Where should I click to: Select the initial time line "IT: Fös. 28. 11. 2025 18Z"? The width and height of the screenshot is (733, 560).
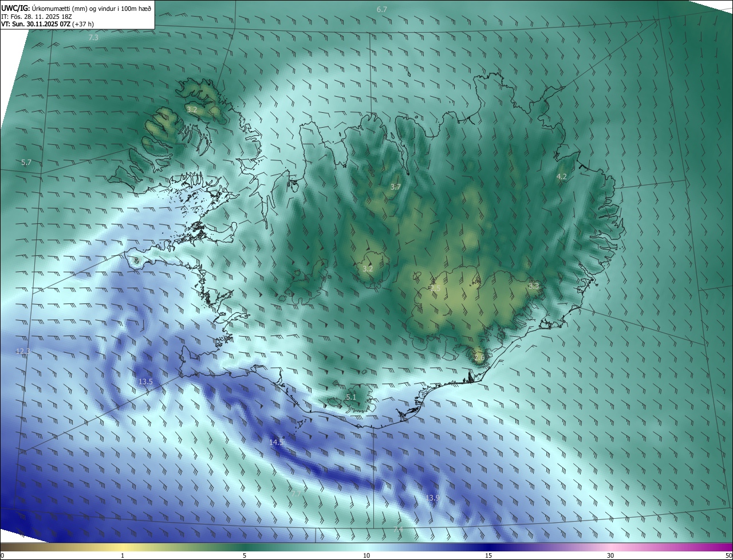pos(36,16)
